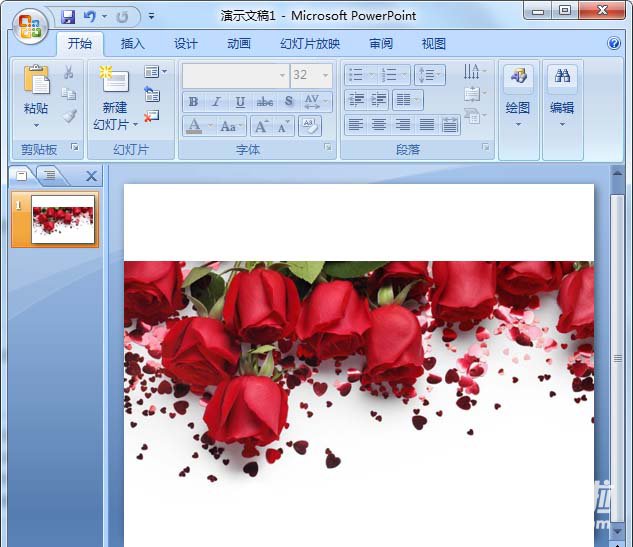Click the New Slide icon

click(x=114, y=82)
